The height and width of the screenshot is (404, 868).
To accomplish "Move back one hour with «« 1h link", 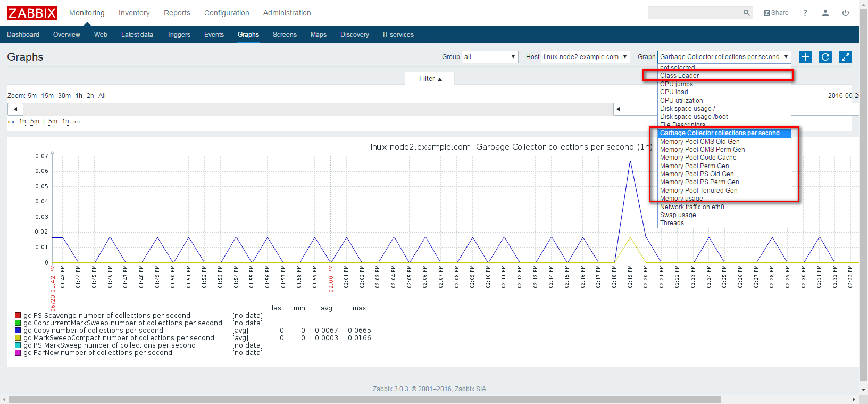I will pyautogui.click(x=22, y=122).
